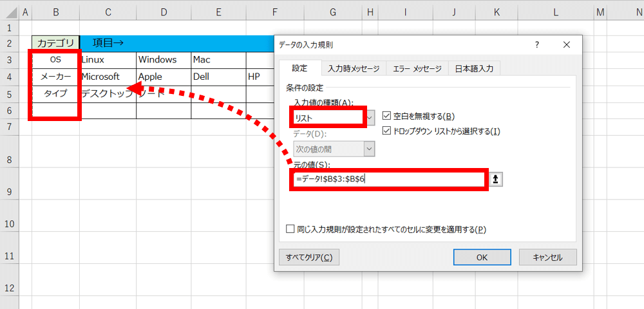644x309 pixels.
Task: Enable 同じ入力規則 apply to all cells checkbox
Action: point(290,229)
